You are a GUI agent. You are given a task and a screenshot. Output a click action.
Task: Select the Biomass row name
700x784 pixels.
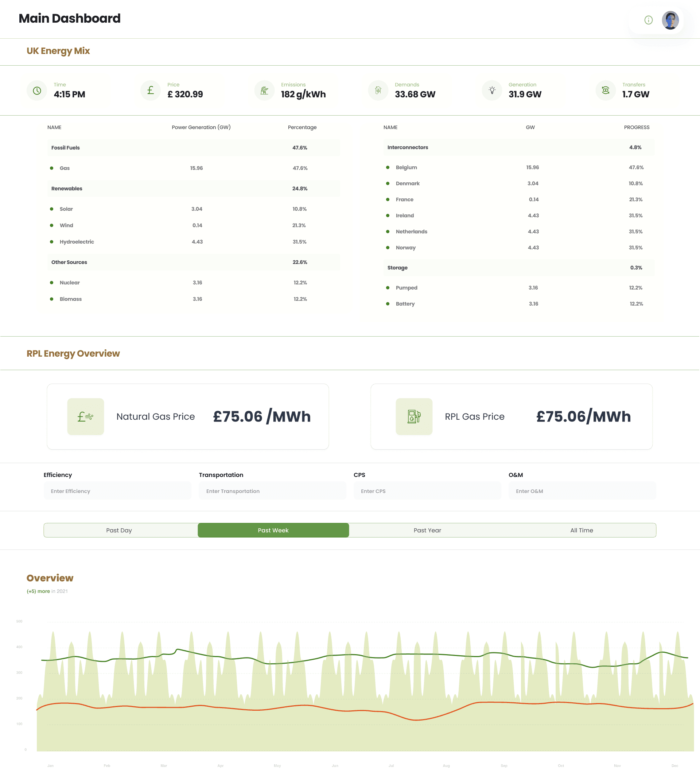pos(70,299)
